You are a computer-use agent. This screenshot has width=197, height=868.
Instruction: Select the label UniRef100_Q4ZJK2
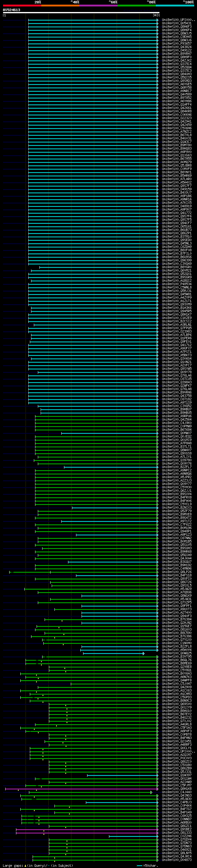tap(176, 60)
